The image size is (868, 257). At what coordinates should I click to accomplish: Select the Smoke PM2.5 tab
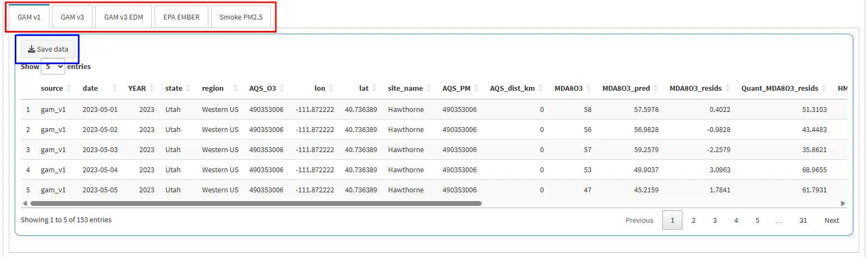pyautogui.click(x=241, y=17)
